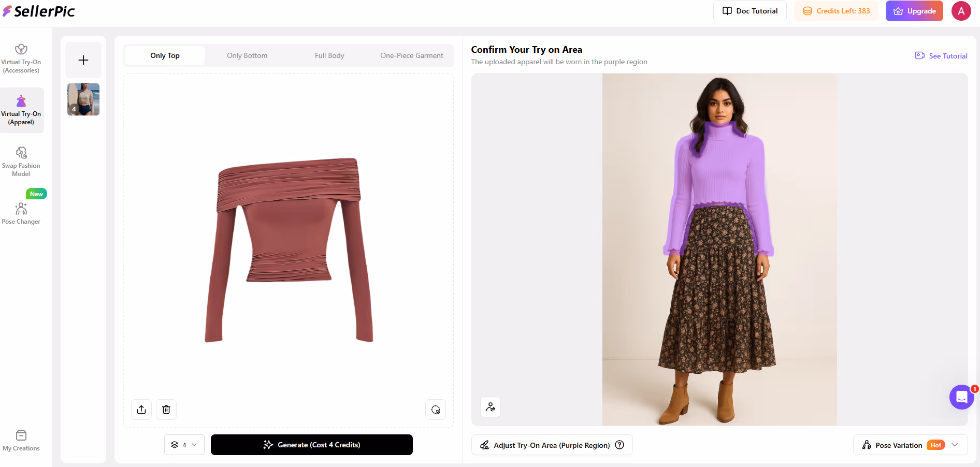Open the See Tutorial link

click(x=941, y=56)
